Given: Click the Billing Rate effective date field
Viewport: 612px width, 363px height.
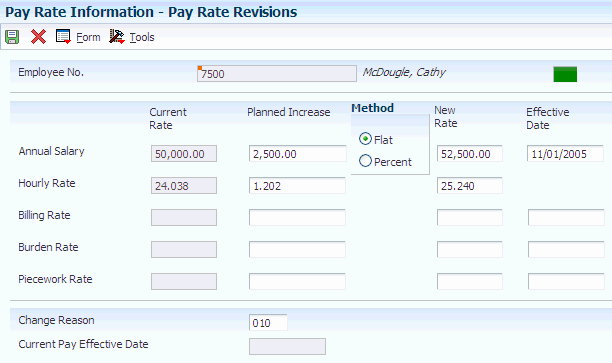Looking at the screenshot, I should pyautogui.click(x=566, y=217).
